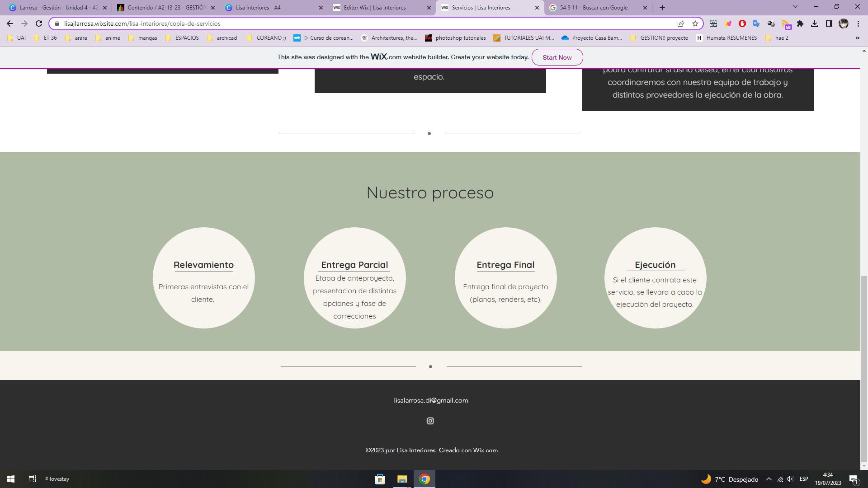Reload the page with refresh icon
This screenshot has height=488, width=868.
click(39, 23)
